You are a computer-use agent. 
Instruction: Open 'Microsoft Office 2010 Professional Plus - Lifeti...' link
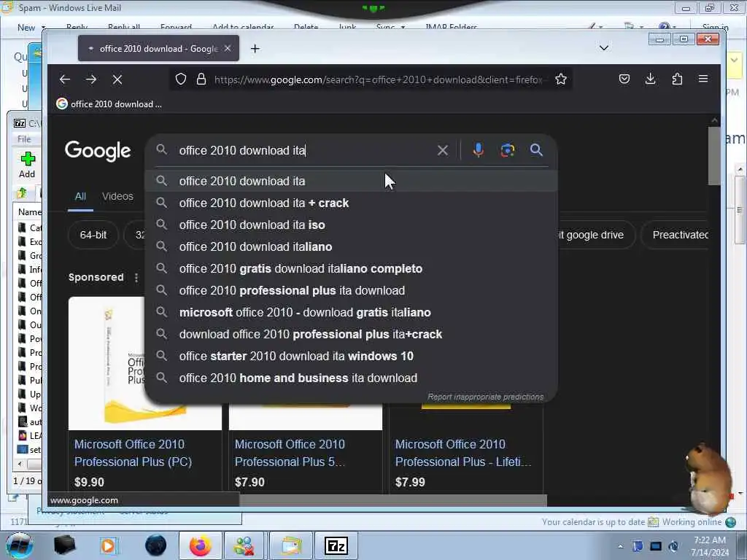(463, 453)
